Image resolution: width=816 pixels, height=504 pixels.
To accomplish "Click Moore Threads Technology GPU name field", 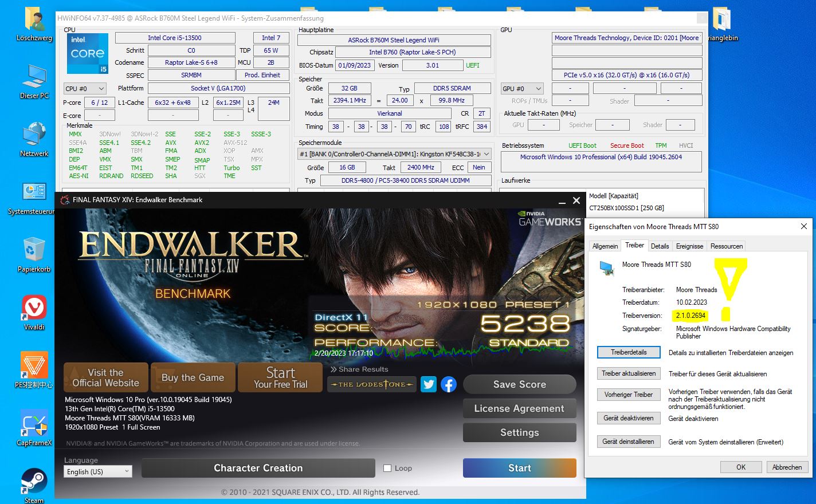I will pyautogui.click(x=627, y=38).
